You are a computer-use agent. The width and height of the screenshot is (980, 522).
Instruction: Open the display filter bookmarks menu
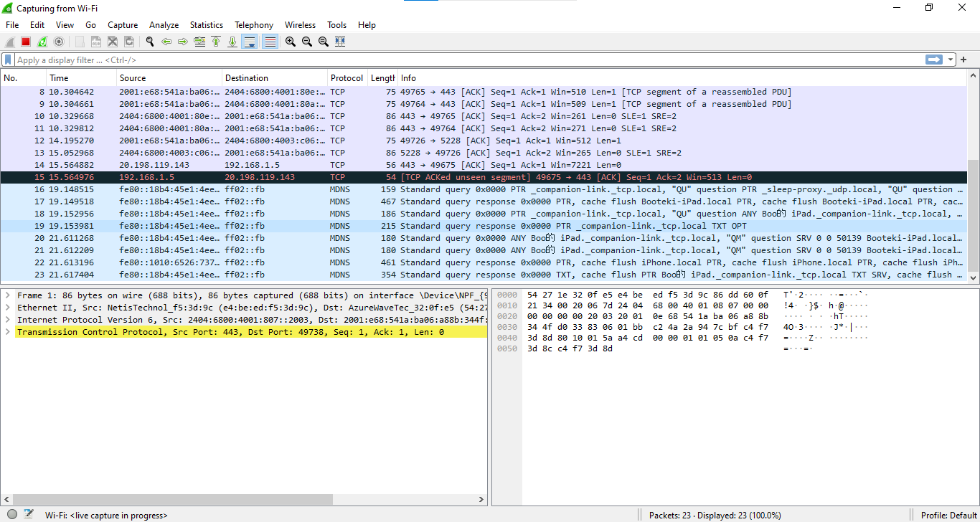9,59
